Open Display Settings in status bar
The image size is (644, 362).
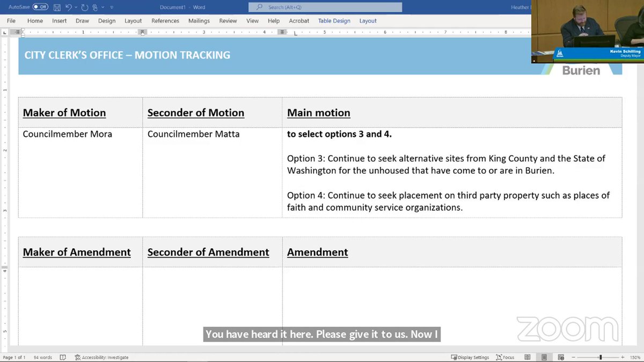click(470, 357)
